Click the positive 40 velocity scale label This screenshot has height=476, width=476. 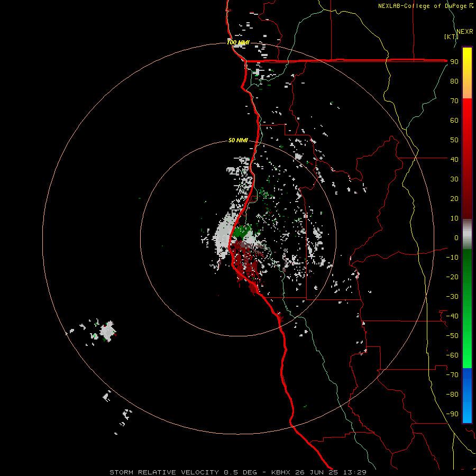[x=454, y=159]
